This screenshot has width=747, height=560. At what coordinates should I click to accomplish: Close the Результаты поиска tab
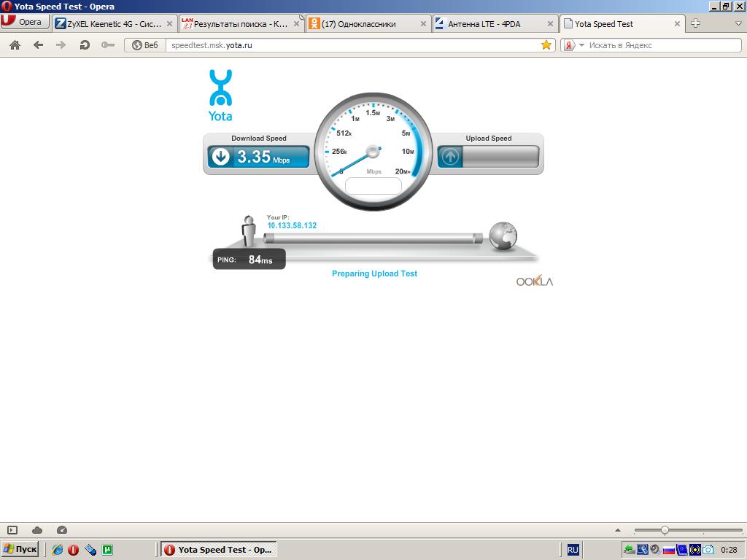point(296,24)
